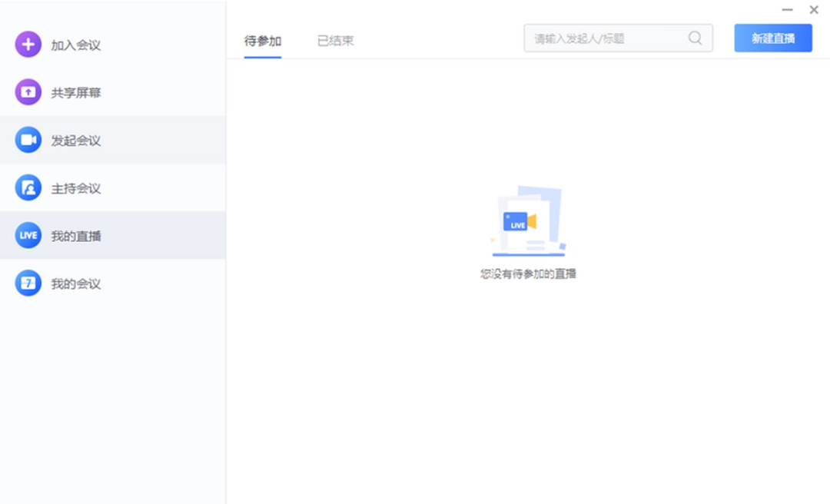Open 发起会议 via the camera icon

coord(28,139)
